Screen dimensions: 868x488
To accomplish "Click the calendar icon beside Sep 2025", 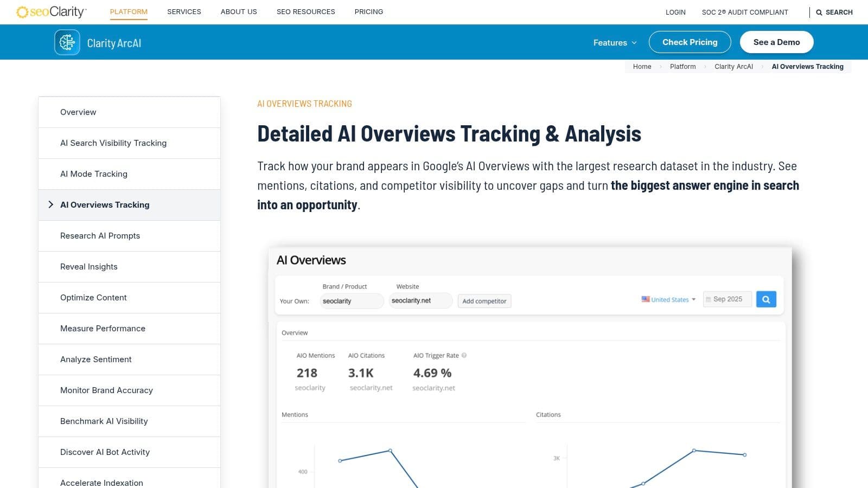I will click(x=709, y=299).
